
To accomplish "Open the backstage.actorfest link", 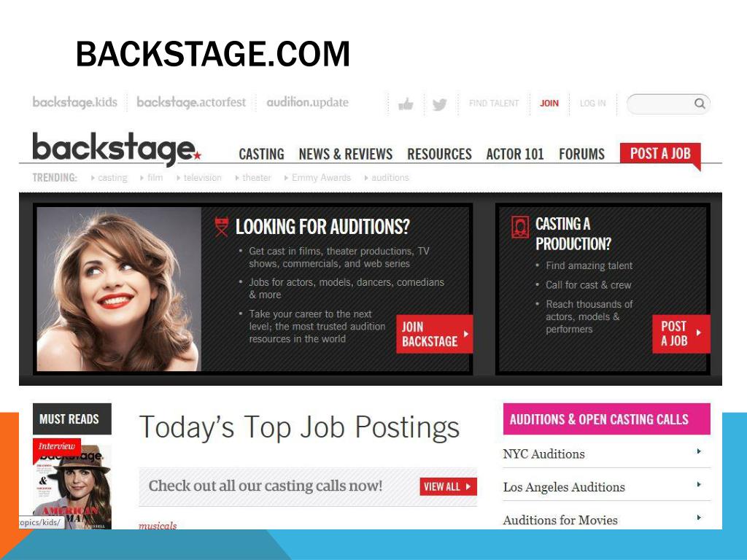I will pyautogui.click(x=191, y=102).
